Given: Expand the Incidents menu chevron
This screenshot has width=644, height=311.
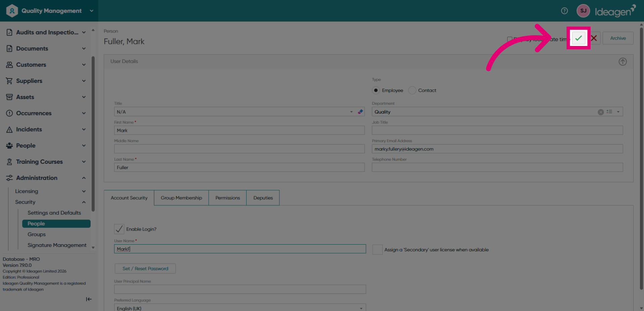Looking at the screenshot, I should [84, 129].
